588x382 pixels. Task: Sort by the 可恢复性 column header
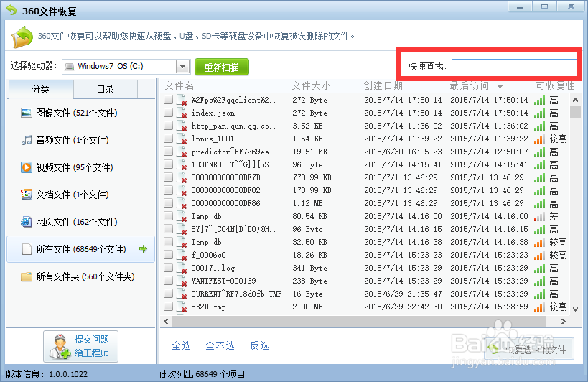[x=555, y=86]
